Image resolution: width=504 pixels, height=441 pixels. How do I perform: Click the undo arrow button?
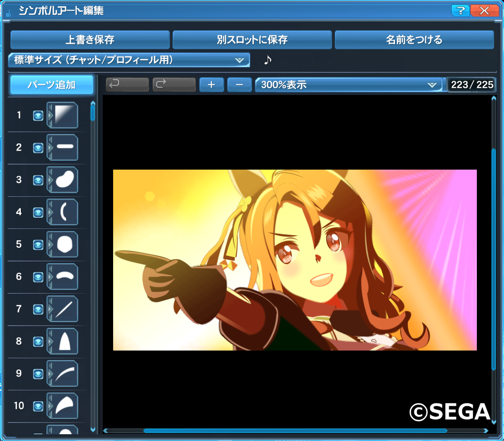[127, 85]
